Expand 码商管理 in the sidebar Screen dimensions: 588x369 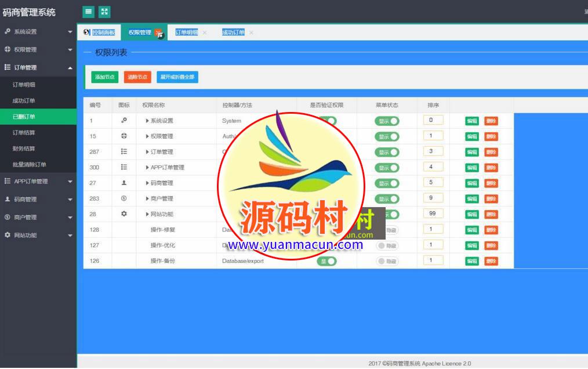[x=38, y=199]
